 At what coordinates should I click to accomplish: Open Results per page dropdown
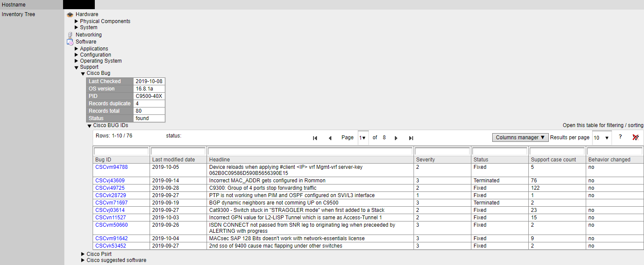[x=602, y=138]
